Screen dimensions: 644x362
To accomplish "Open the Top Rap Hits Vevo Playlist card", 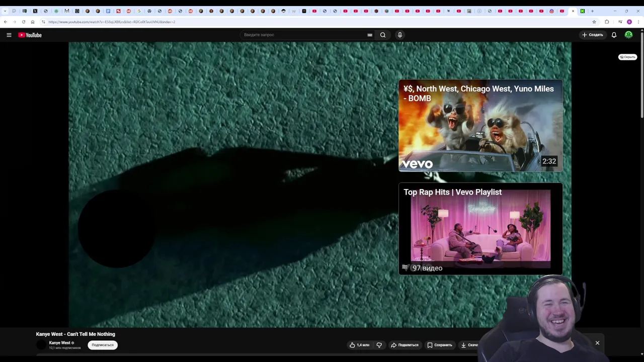I will click(480, 229).
